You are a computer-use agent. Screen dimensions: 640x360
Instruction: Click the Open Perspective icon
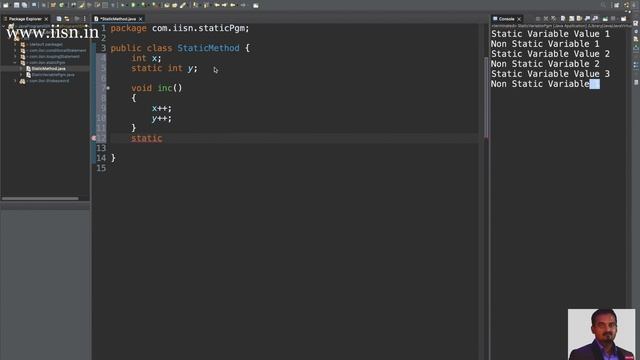616,5
